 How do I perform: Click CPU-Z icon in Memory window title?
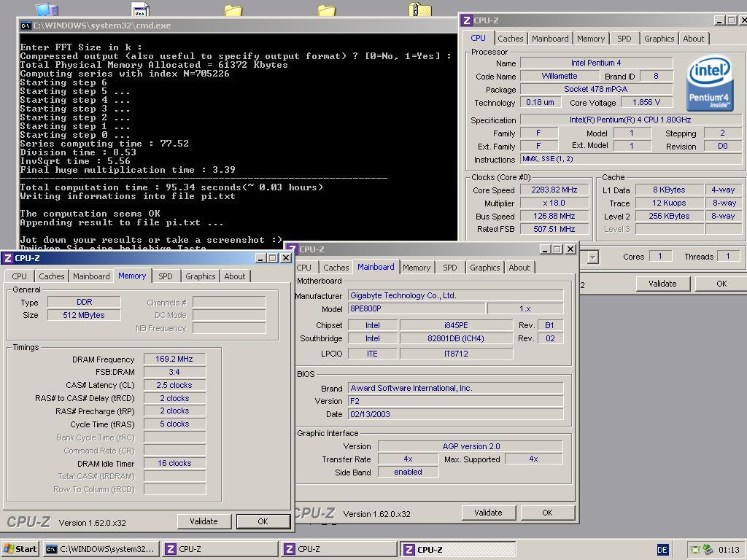[7, 258]
